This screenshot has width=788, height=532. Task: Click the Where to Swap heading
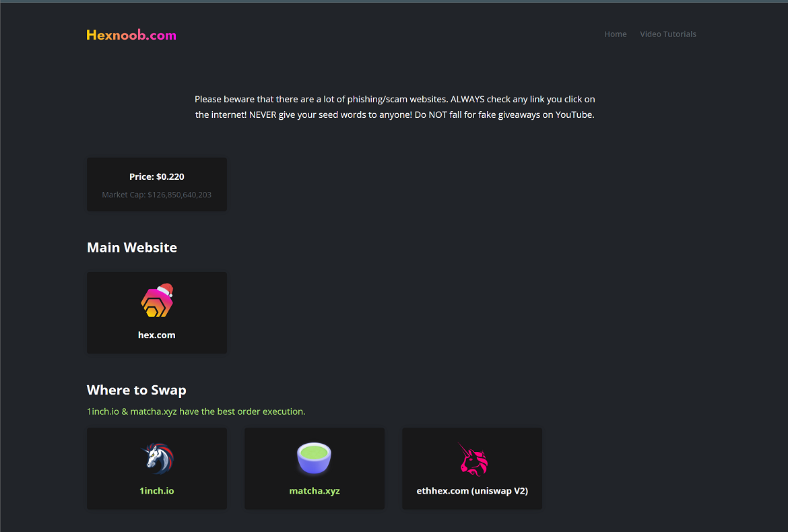(x=137, y=391)
